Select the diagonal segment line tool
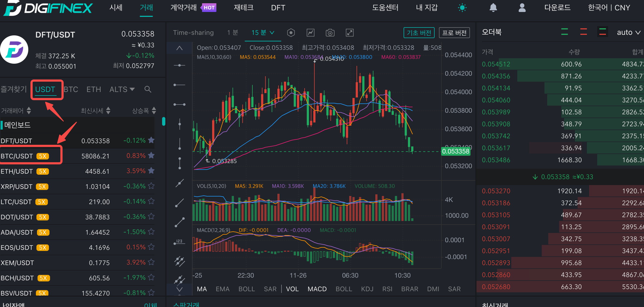Screen dimensions: 644x307 click(x=179, y=222)
